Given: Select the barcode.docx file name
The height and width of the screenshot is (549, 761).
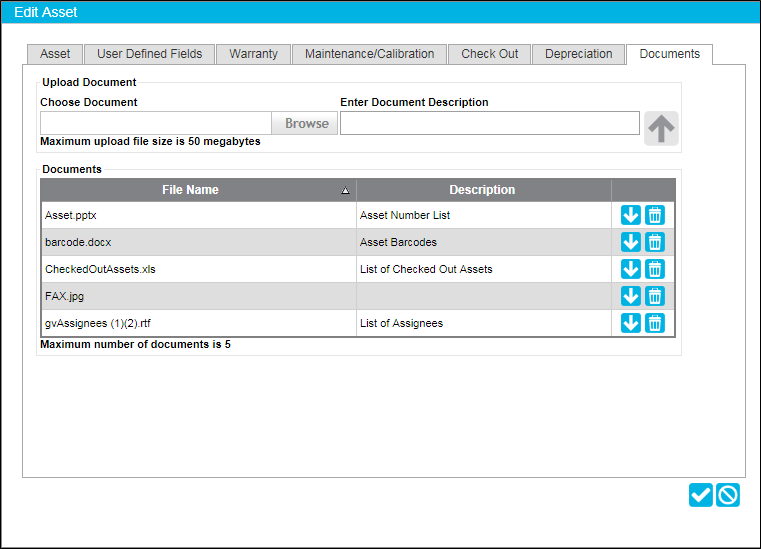Looking at the screenshot, I should (x=78, y=242).
